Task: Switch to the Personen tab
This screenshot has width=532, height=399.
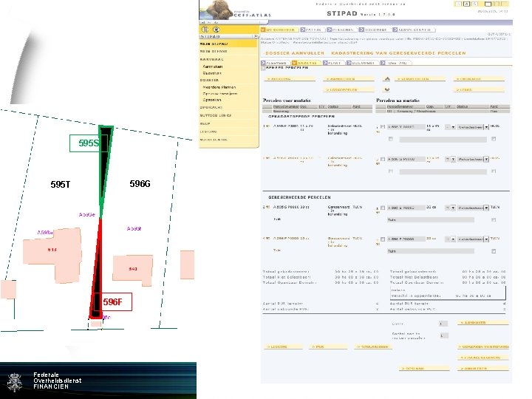Action: [x=341, y=30]
